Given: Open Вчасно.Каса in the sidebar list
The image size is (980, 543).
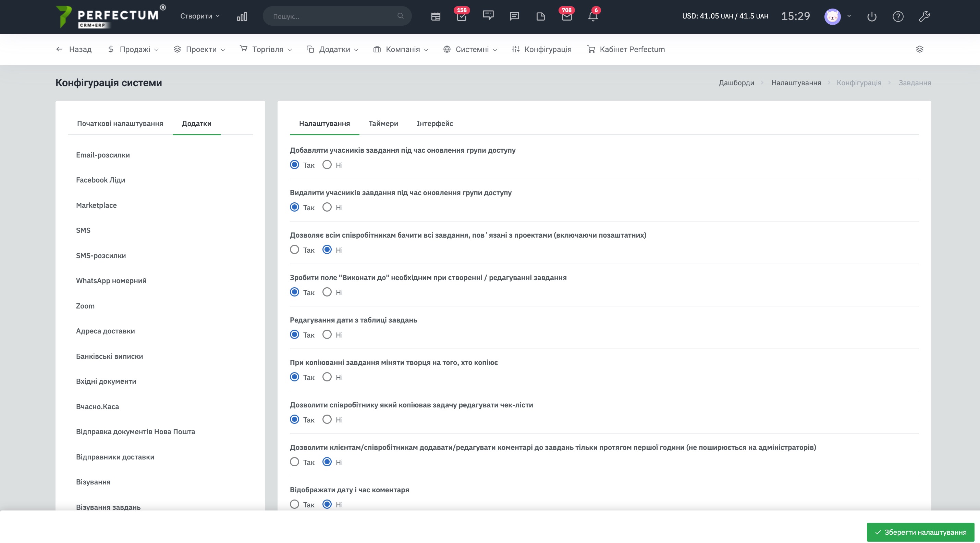Looking at the screenshot, I should (x=97, y=407).
